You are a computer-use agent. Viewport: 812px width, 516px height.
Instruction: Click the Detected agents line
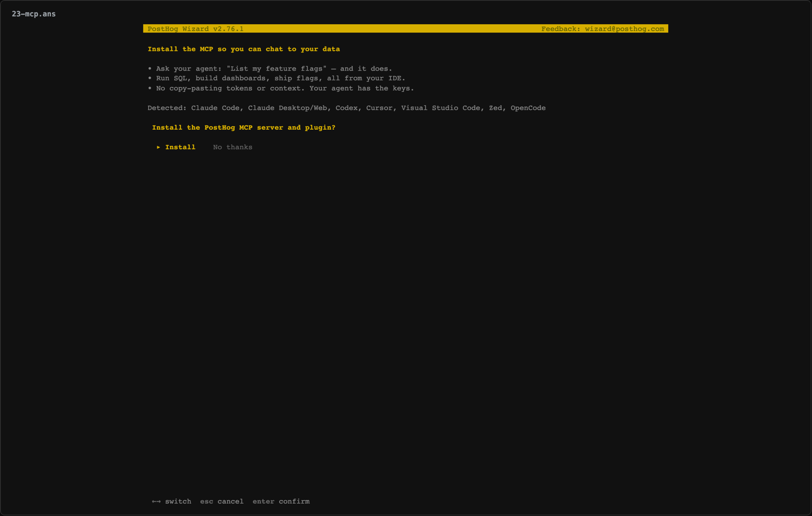click(346, 108)
